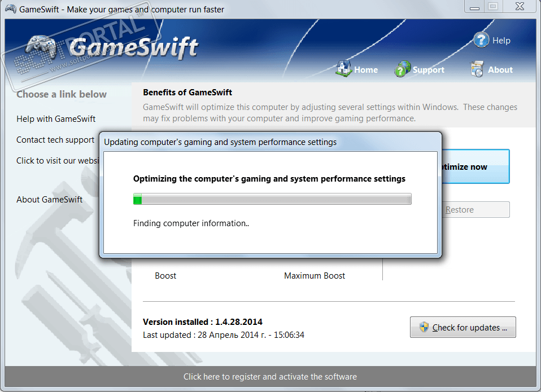This screenshot has width=541, height=392.
Task: Click the GameSwift gamepad logo icon
Action: click(41, 46)
